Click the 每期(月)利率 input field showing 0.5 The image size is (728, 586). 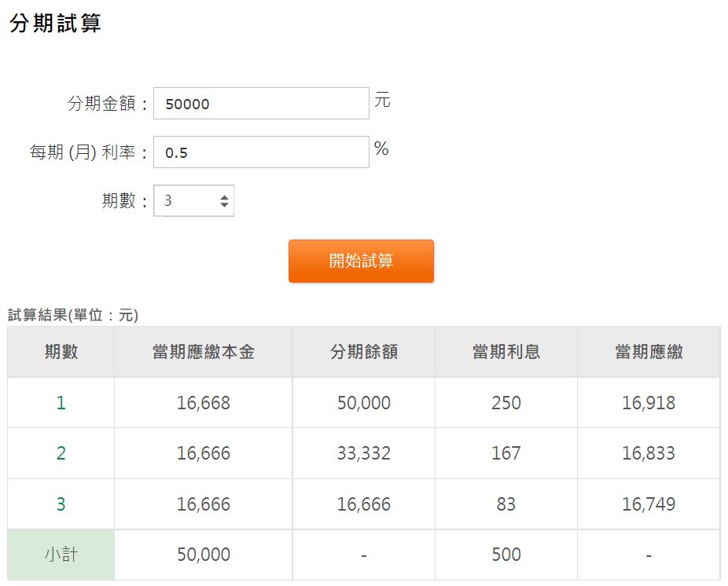261,152
